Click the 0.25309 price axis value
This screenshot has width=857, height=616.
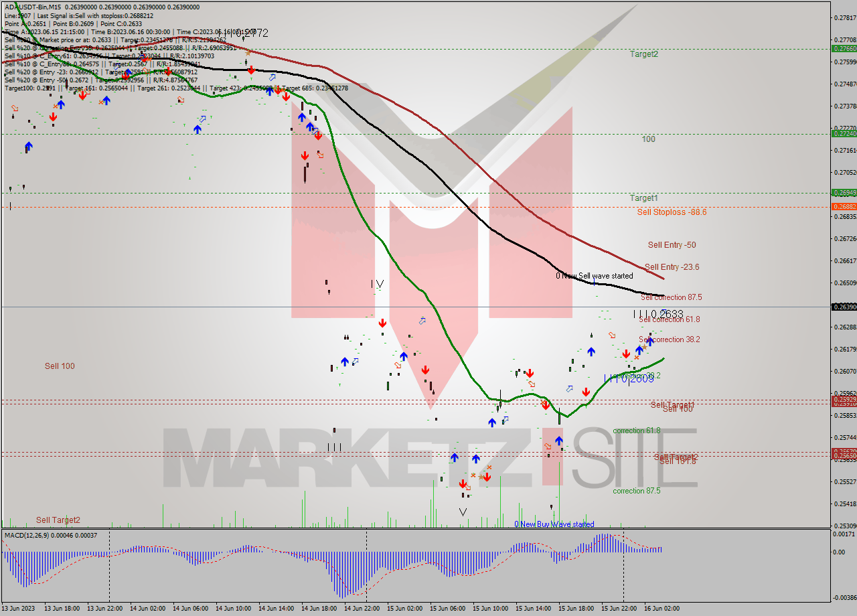coord(844,526)
